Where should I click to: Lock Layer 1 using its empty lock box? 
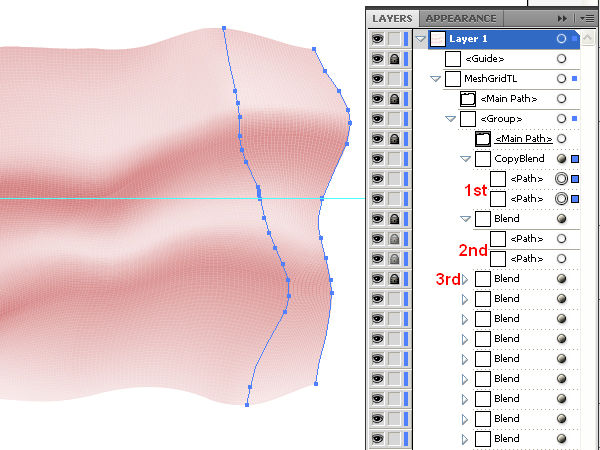(394, 39)
